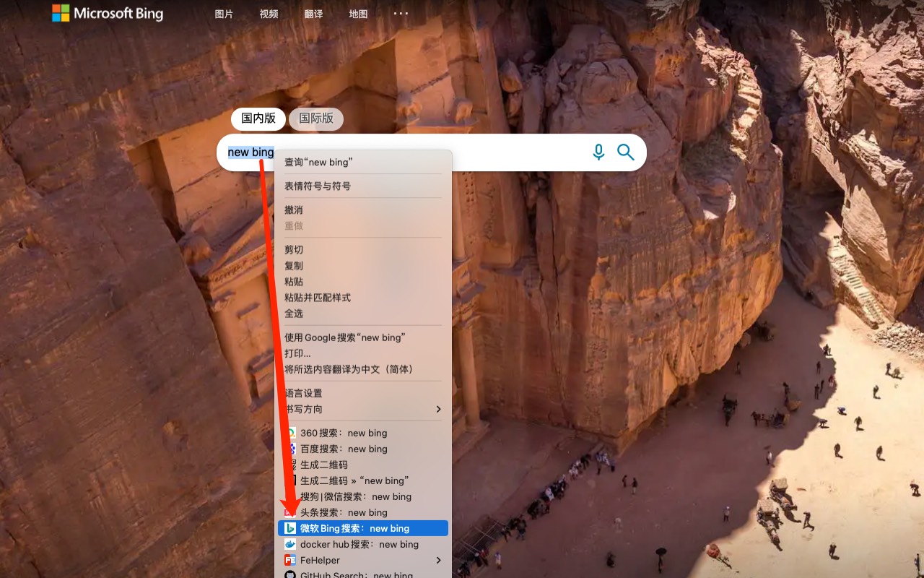This screenshot has height=578, width=924.
Task: Open the 图片 images page
Action: [224, 14]
